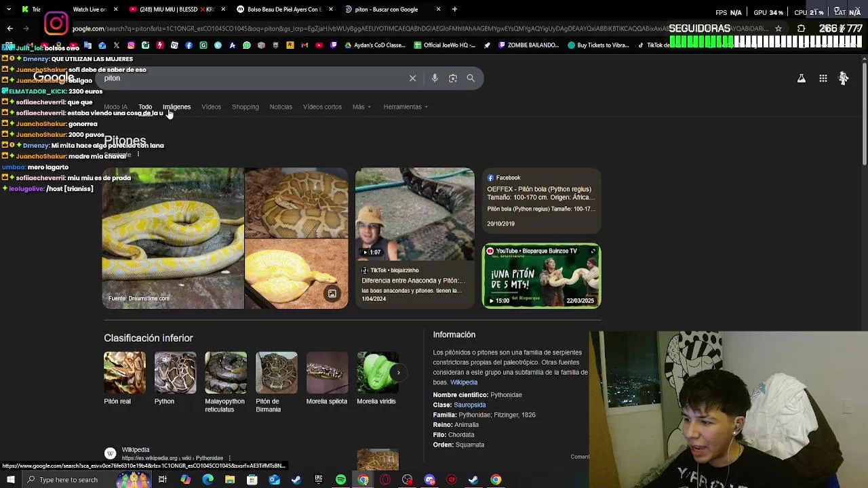Play the YouTube Bioparque Buinzoo python video
The image size is (868, 488).
pyautogui.click(x=541, y=276)
